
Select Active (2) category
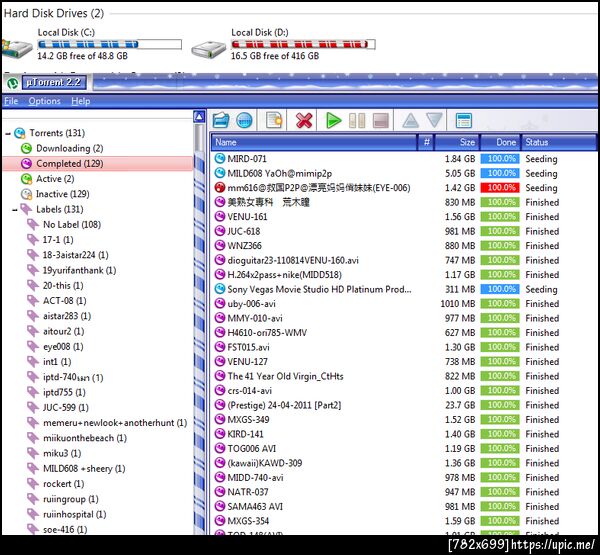pos(55,179)
